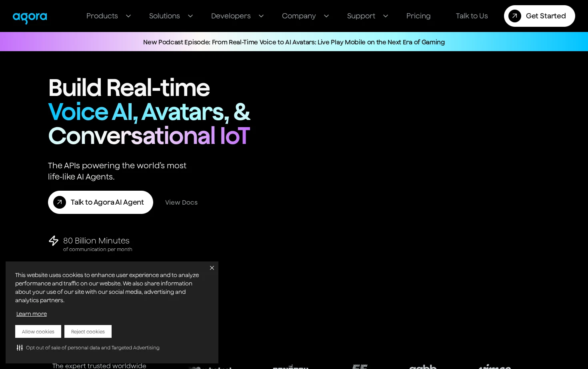This screenshot has height=369, width=588.
Task: Expand the Products menu chevron
Action: pos(128,16)
